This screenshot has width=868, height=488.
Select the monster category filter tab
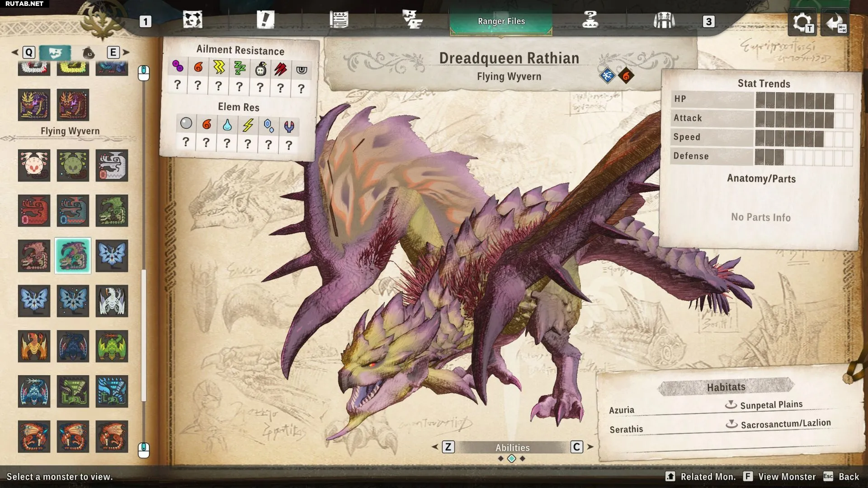tap(55, 53)
